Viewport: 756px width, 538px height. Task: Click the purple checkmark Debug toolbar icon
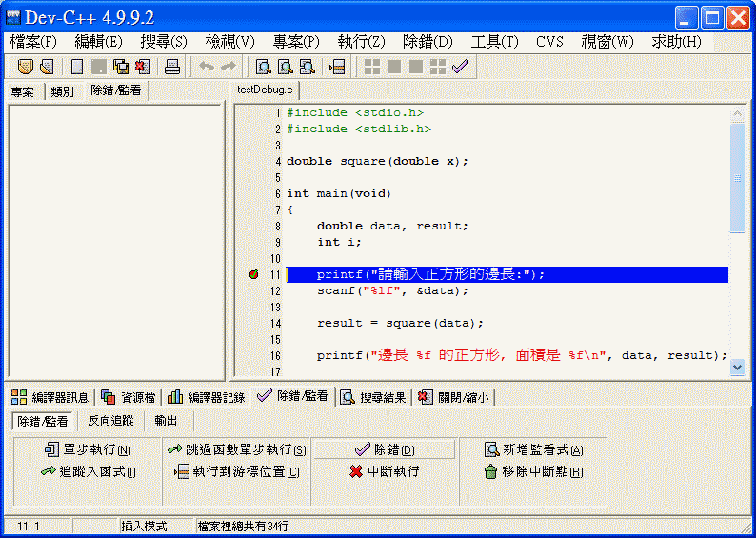coord(460,67)
